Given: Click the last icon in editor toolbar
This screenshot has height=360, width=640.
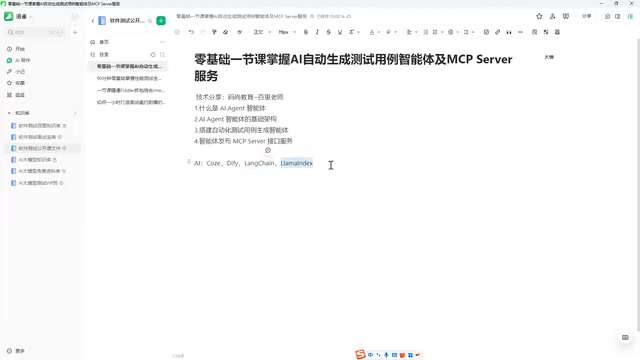Looking at the screenshot, I should click(x=557, y=32).
